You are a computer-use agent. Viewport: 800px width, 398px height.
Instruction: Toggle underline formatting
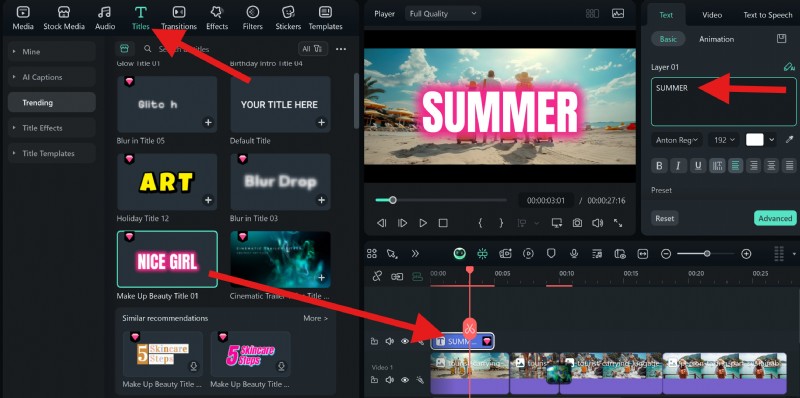(697, 165)
